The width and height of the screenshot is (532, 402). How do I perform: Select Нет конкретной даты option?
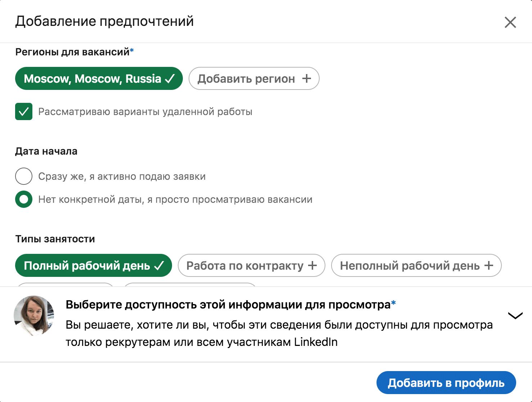24,199
